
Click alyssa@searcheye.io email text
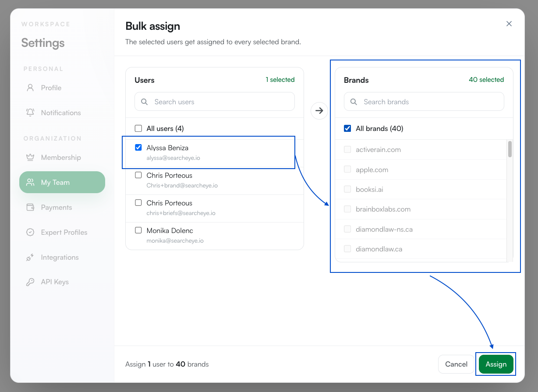[x=173, y=158]
